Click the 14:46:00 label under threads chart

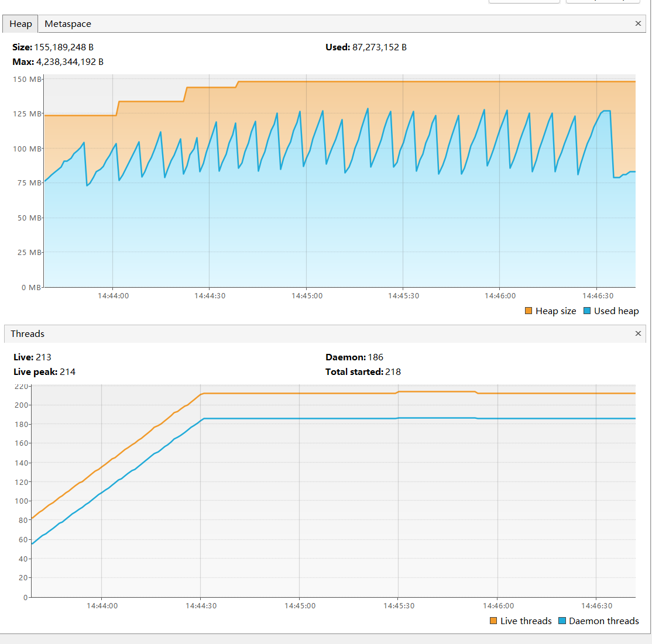pos(498,606)
